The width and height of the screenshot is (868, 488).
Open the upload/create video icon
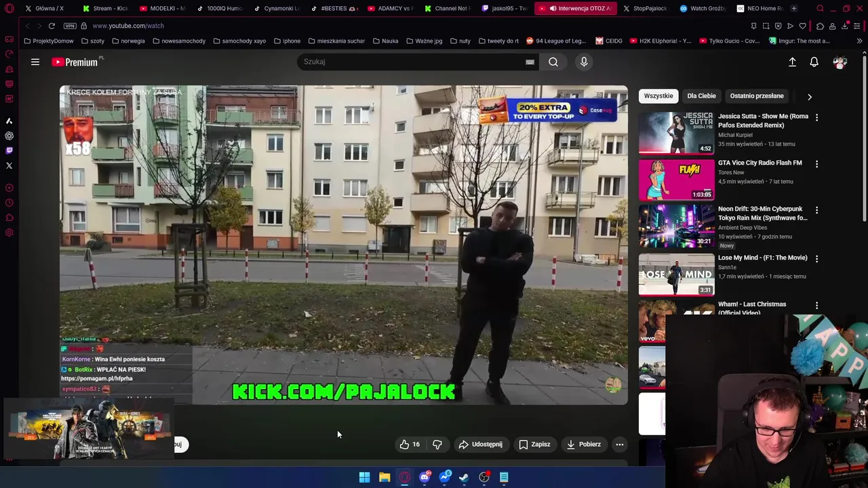(792, 62)
